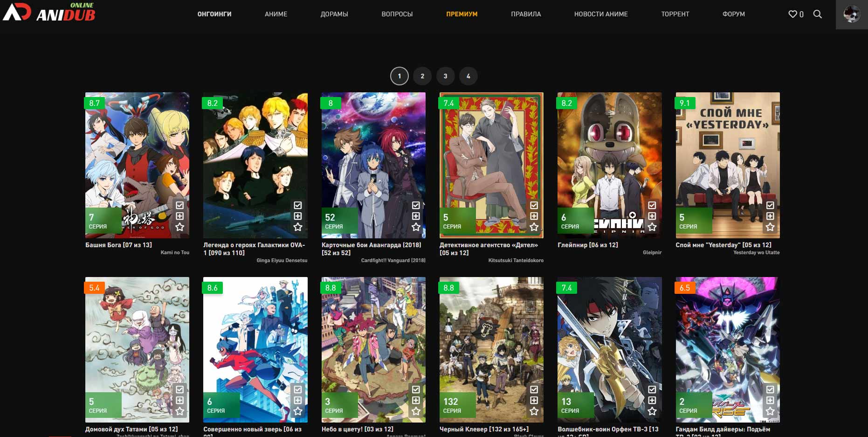
Task: Add Карточные бои Авангарда with the plus icon
Action: (416, 216)
